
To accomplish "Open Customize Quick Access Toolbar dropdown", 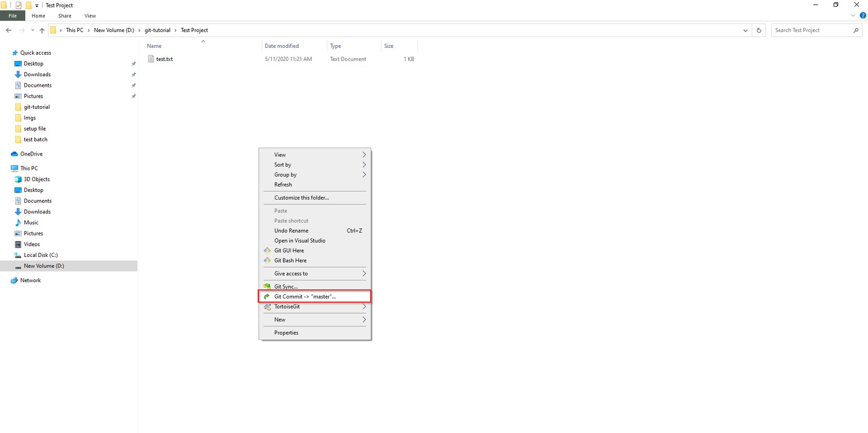I will (x=37, y=6).
